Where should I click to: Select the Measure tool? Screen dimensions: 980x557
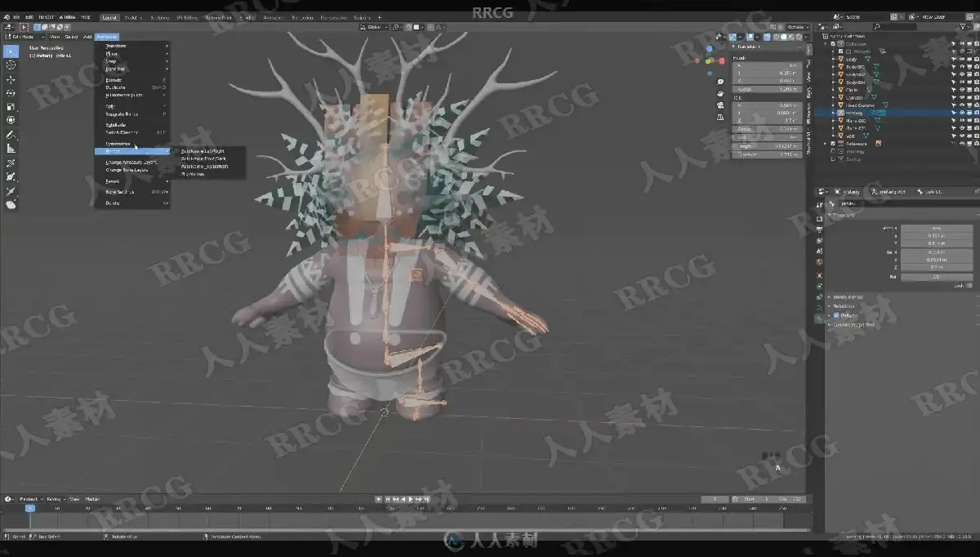11,149
